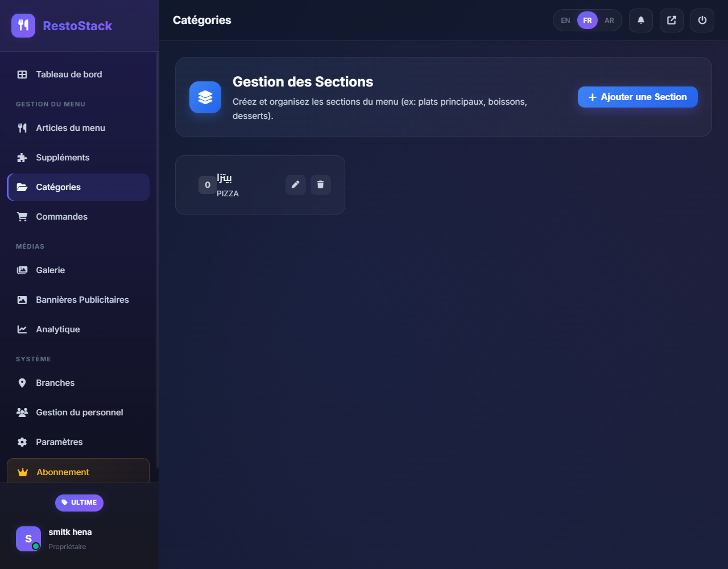Click the layers icon beside Gestion des Sections
The image size is (728, 569).
tap(205, 97)
